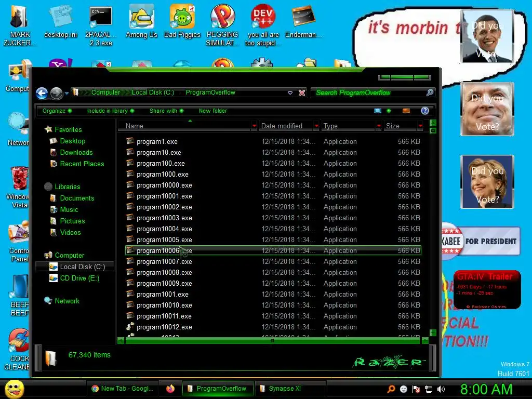Open the Music library
Image resolution: width=532 pixels, height=399 pixels.
(x=69, y=210)
